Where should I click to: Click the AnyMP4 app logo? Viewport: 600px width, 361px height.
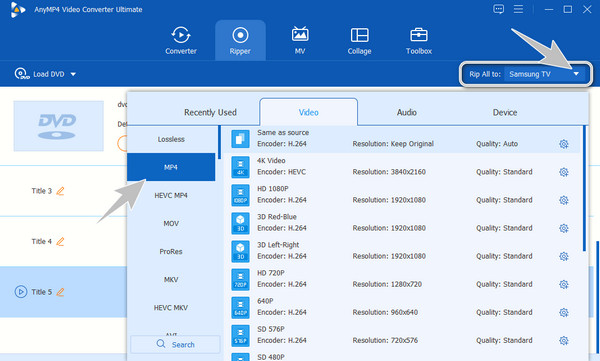[x=18, y=9]
